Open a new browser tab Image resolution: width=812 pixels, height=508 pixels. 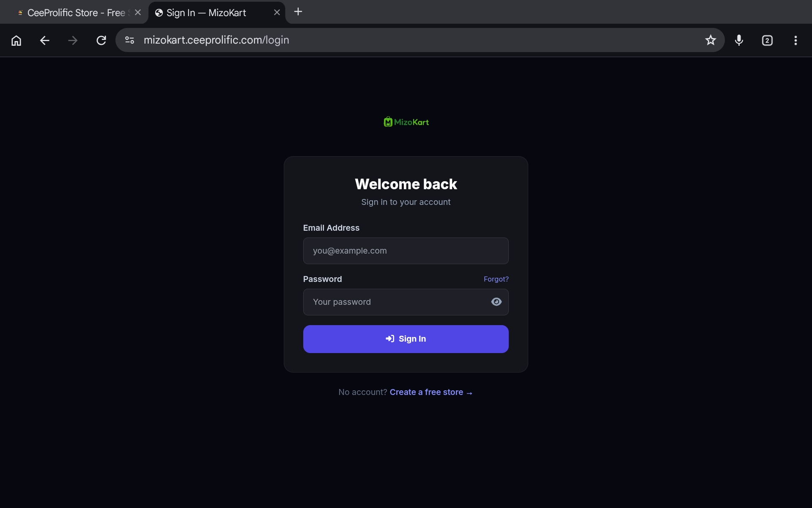click(298, 12)
